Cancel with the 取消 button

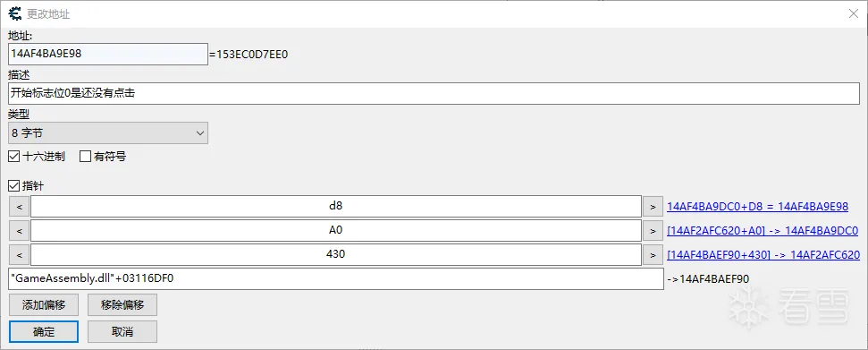click(122, 332)
